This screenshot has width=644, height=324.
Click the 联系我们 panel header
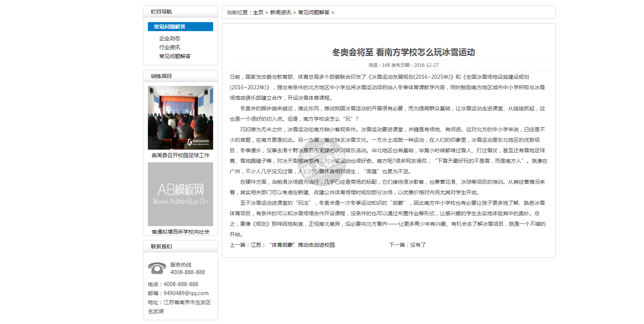161,246
